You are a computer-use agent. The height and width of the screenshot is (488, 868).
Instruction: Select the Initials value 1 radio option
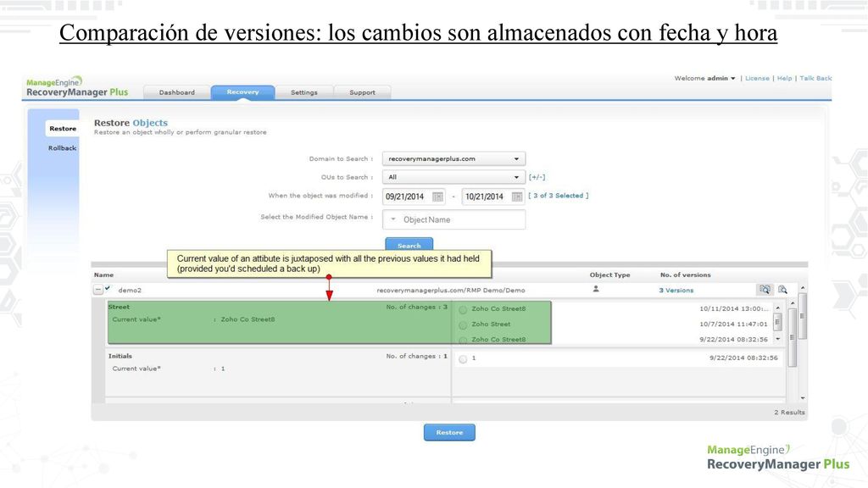(463, 358)
